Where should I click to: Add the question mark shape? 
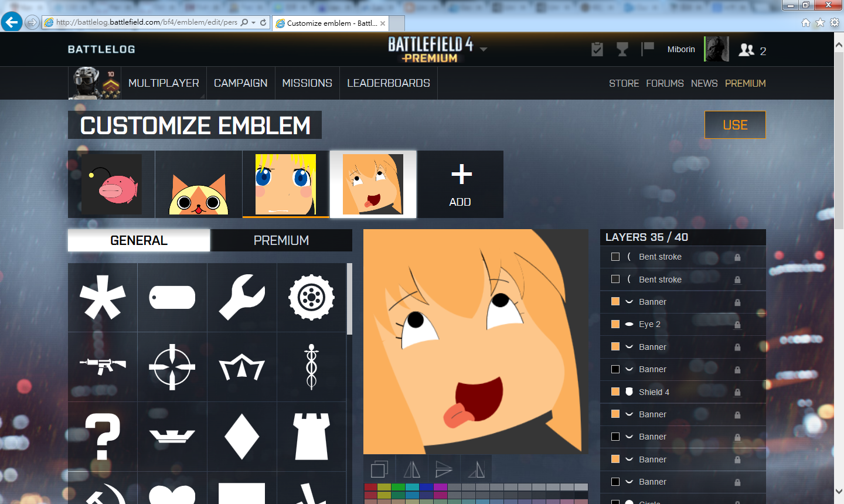coord(103,436)
